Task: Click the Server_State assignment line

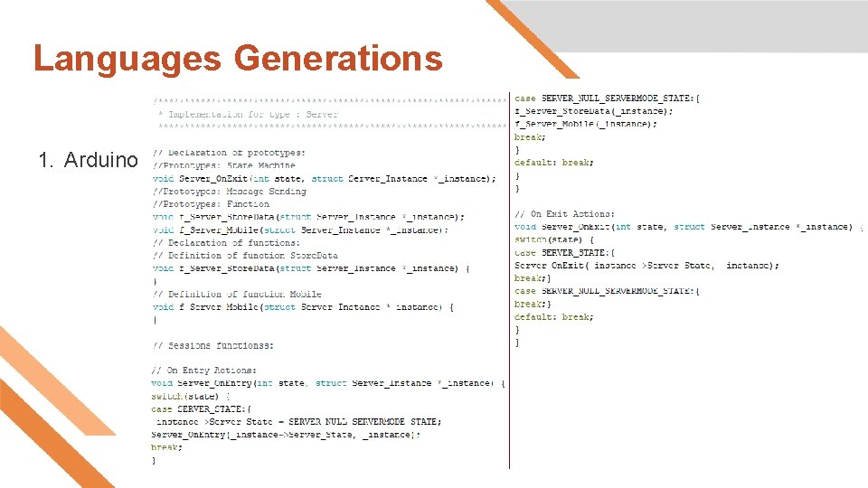Action: pyautogui.click(x=298, y=422)
